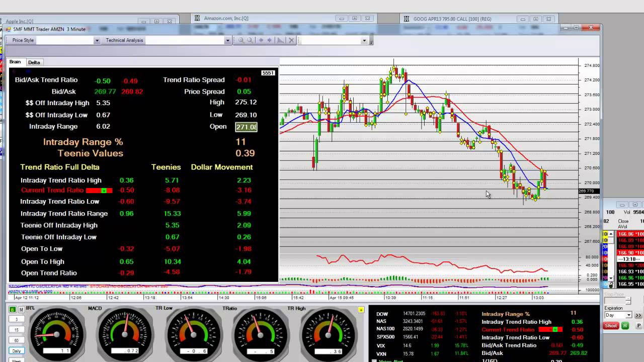Screen dimensions: 644x362
Task: Select the 3 minute timeframe button
Action: click(x=17, y=320)
